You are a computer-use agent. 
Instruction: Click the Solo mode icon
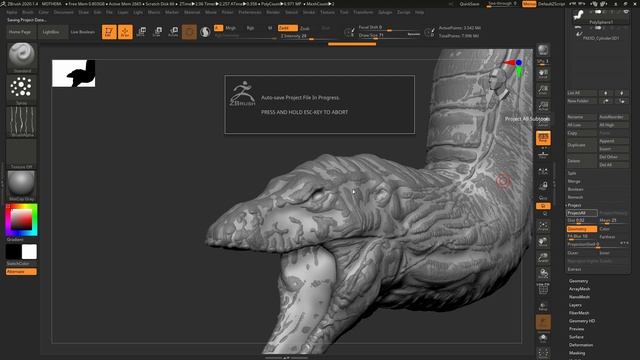pyautogui.click(x=543, y=338)
